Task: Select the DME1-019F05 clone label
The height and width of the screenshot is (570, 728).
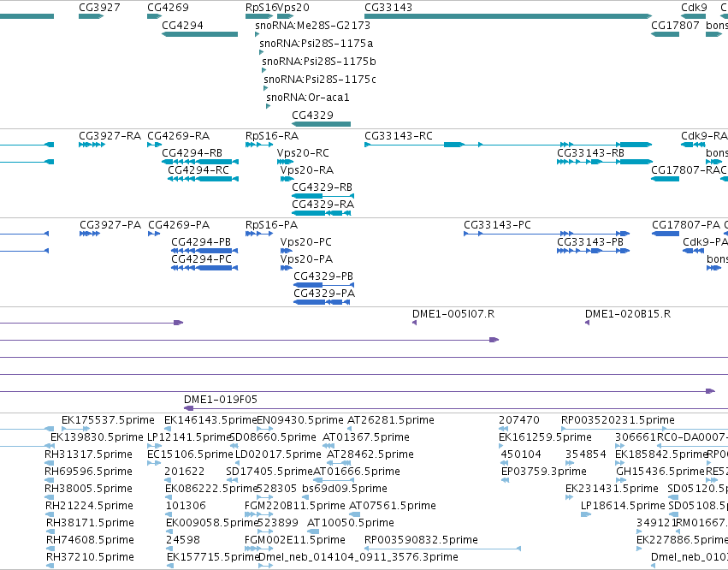Action: [221, 400]
